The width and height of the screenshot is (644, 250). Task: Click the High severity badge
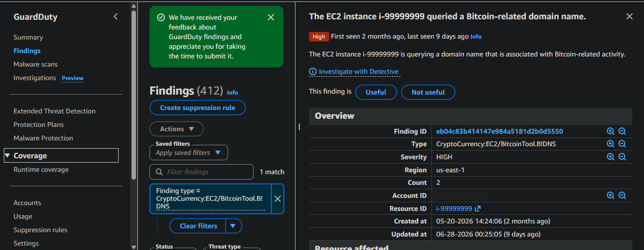click(x=319, y=37)
